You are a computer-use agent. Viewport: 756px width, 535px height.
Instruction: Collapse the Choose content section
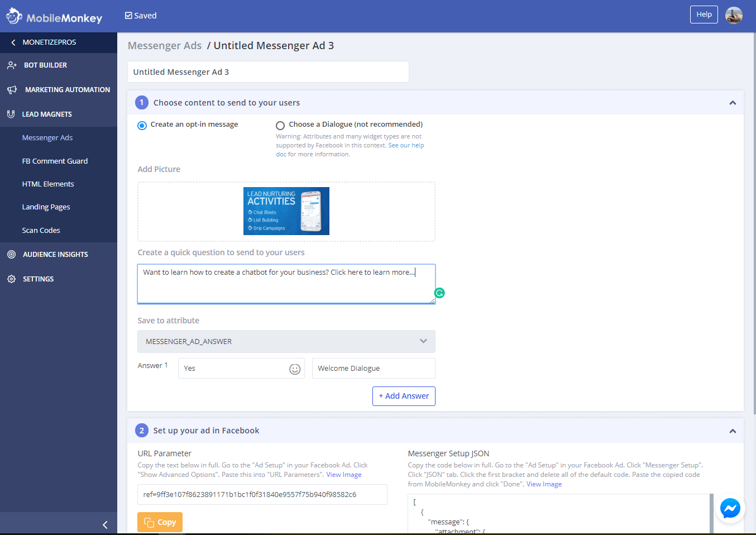click(733, 103)
